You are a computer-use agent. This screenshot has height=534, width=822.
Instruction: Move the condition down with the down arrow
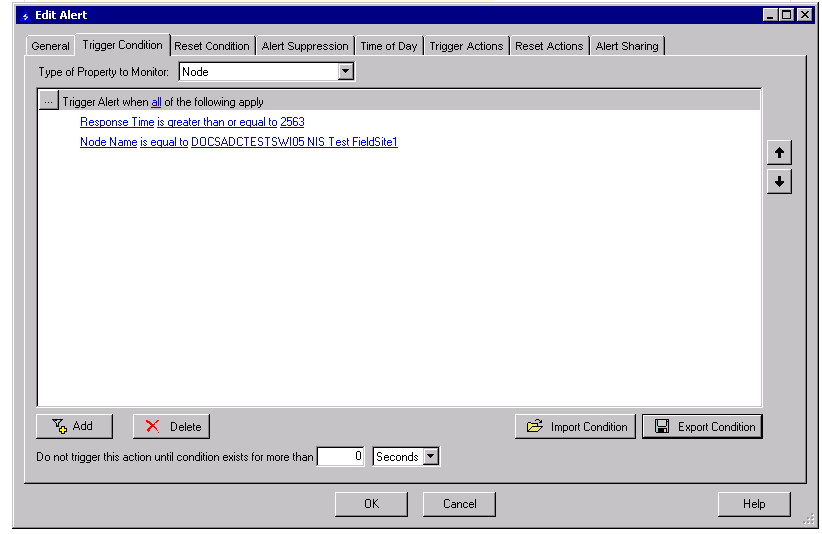(x=779, y=182)
